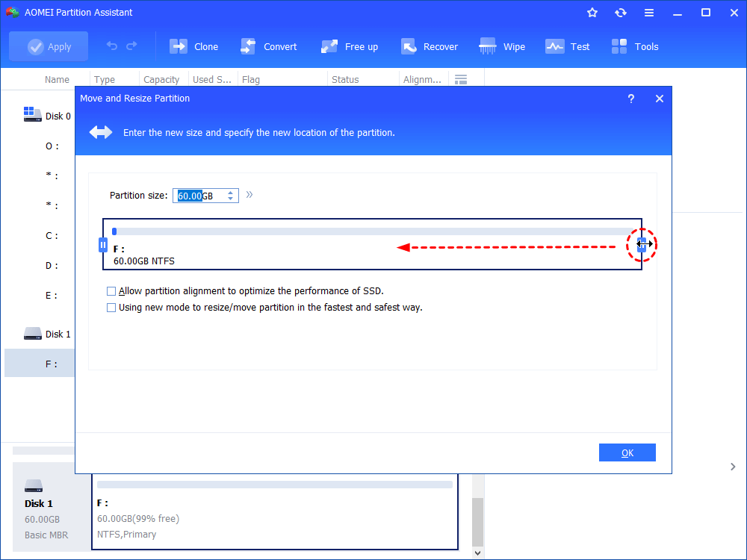Select the Wipe tool
The image size is (747, 560).
pos(502,46)
